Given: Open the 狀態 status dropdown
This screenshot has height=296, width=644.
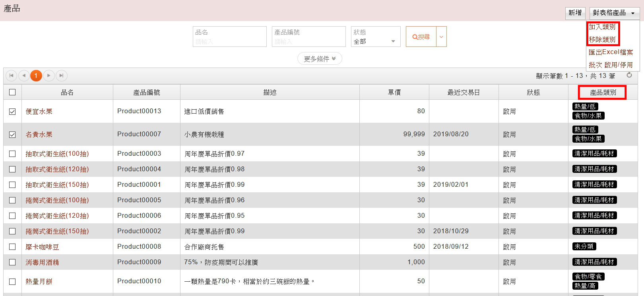Looking at the screenshot, I should [x=376, y=37].
